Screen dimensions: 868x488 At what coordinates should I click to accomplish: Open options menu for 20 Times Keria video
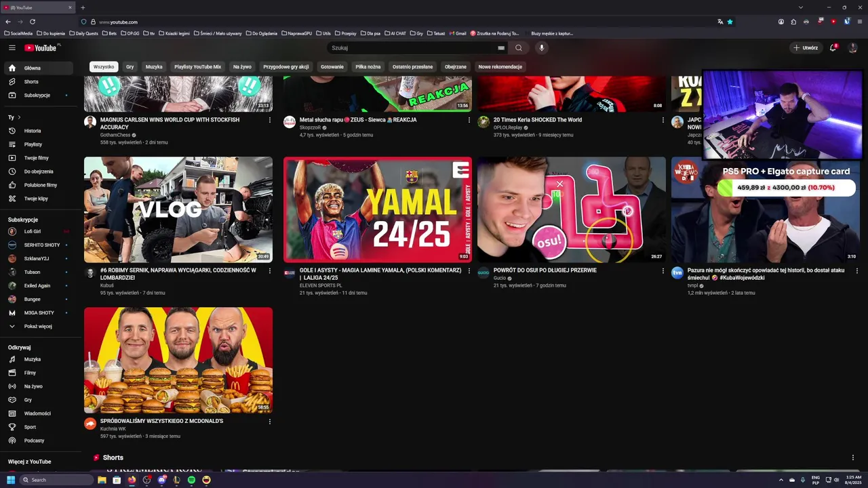(x=663, y=120)
